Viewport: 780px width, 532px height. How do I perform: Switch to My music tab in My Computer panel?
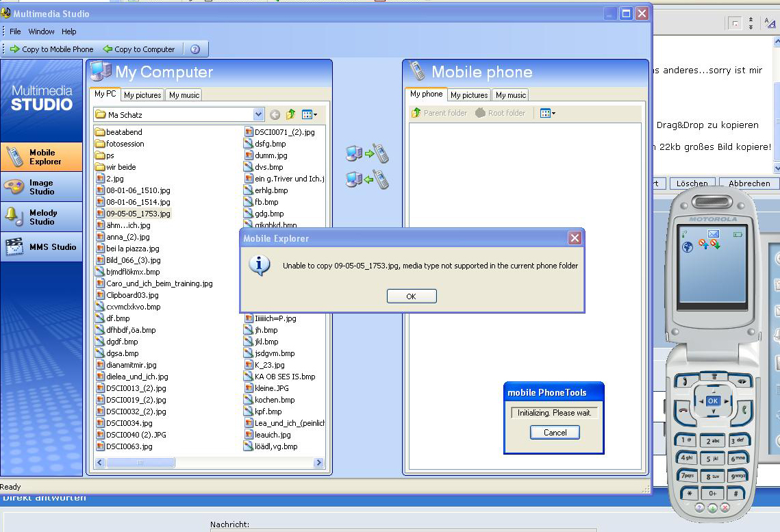(x=184, y=95)
